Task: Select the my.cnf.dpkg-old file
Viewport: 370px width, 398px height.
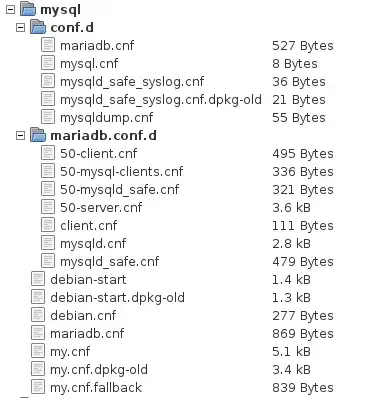Action: point(99,370)
